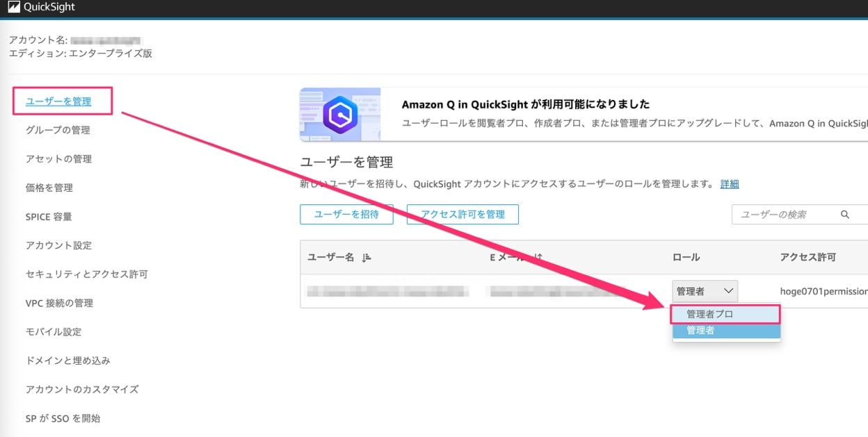The height and width of the screenshot is (437, 868).
Task: Click the Amazon Q in QuickSight banner title
Action: [526, 104]
